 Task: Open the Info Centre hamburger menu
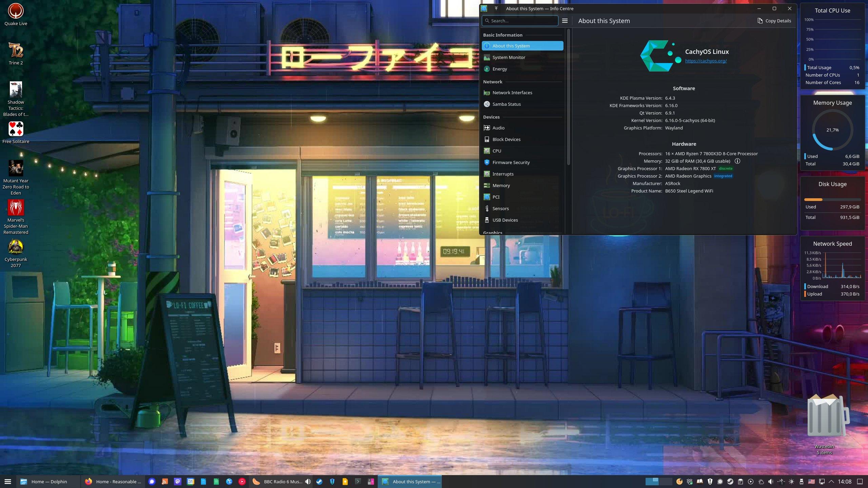(565, 21)
